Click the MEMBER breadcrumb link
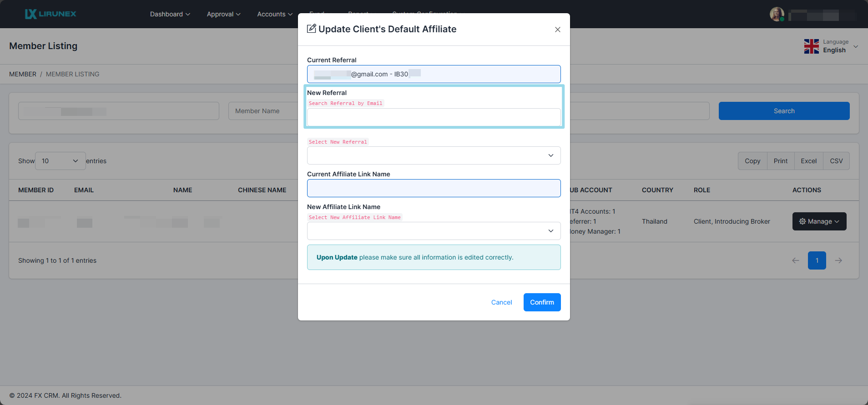The height and width of the screenshot is (405, 868). [23, 74]
